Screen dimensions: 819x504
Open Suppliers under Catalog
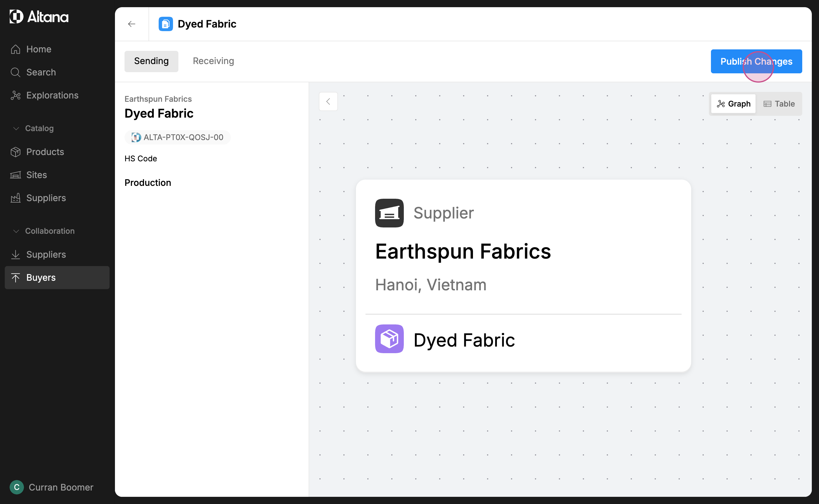click(x=46, y=198)
